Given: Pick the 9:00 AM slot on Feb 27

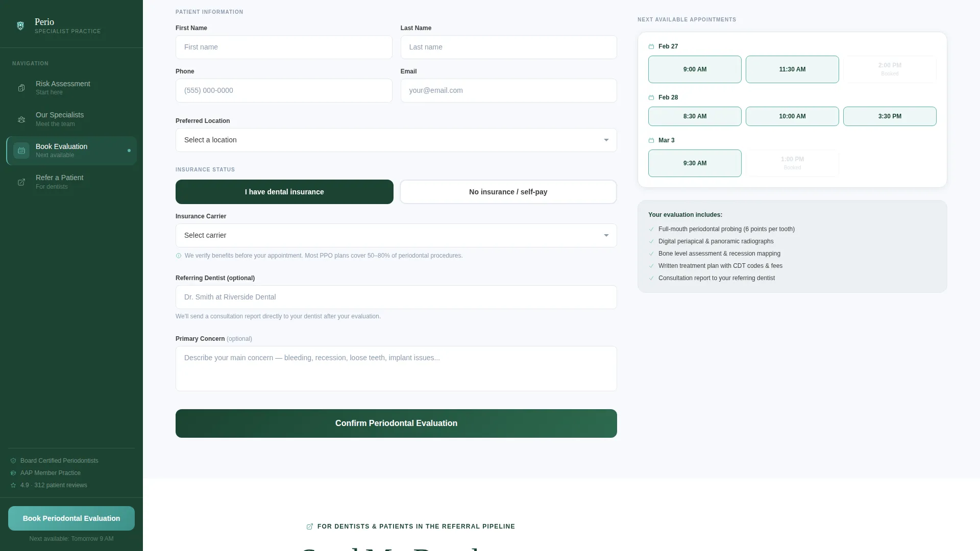Looking at the screenshot, I should point(695,69).
